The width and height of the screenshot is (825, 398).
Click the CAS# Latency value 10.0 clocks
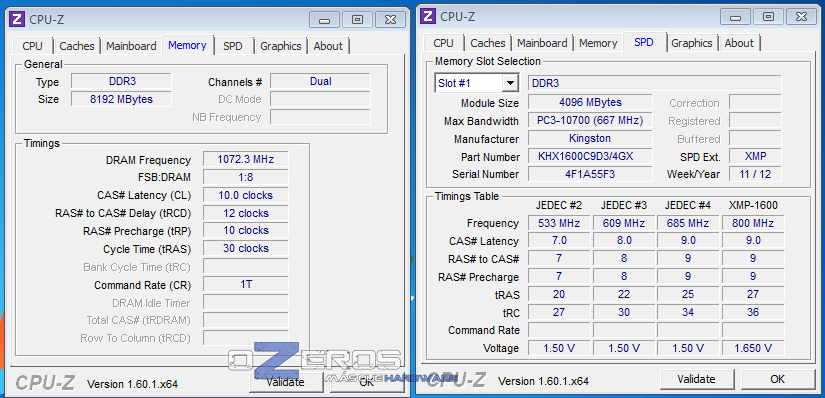pos(246,195)
